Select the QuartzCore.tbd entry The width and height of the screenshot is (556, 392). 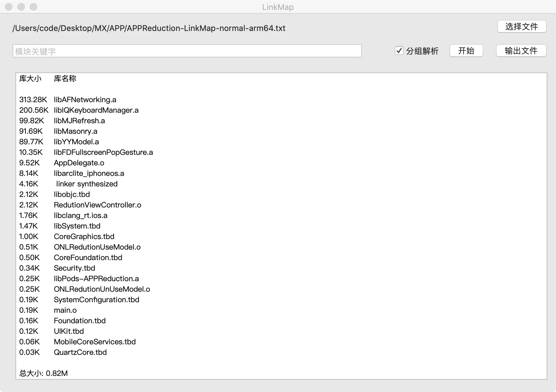[x=80, y=352]
